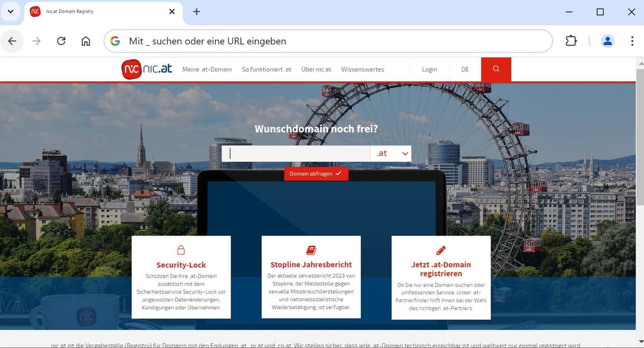Open the DE language selector

[x=465, y=69]
